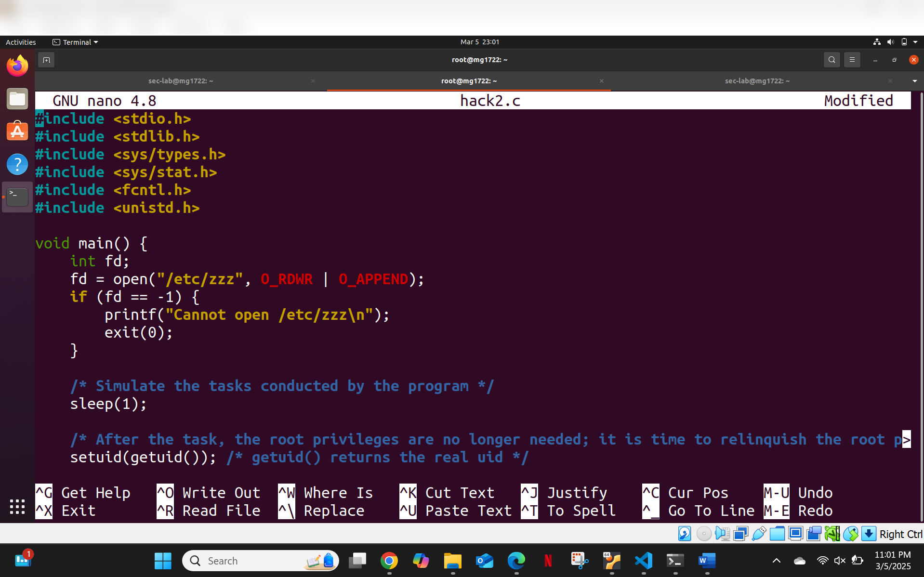Click the VirtualBox USB status icon
This screenshot has width=924, height=577.
[x=759, y=534]
